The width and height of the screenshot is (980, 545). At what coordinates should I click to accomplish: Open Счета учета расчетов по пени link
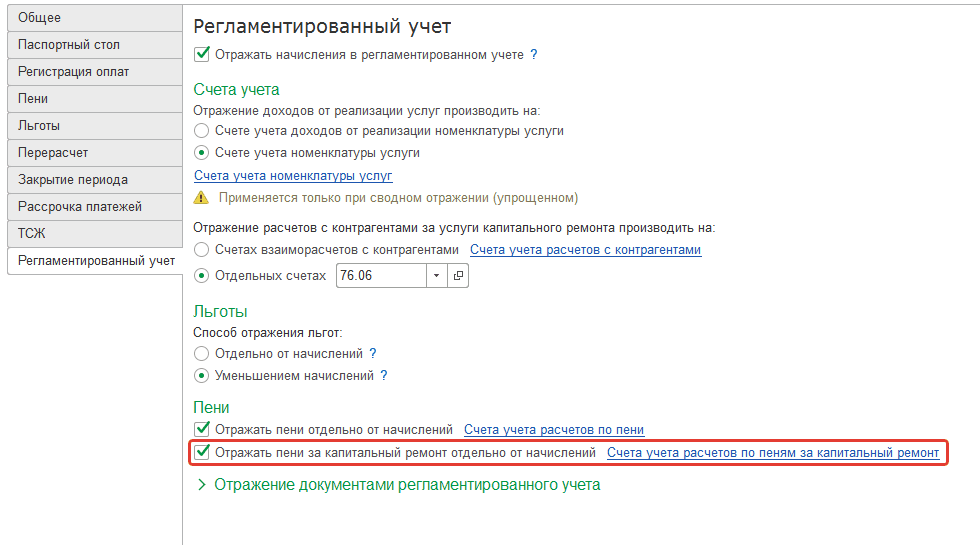554,429
